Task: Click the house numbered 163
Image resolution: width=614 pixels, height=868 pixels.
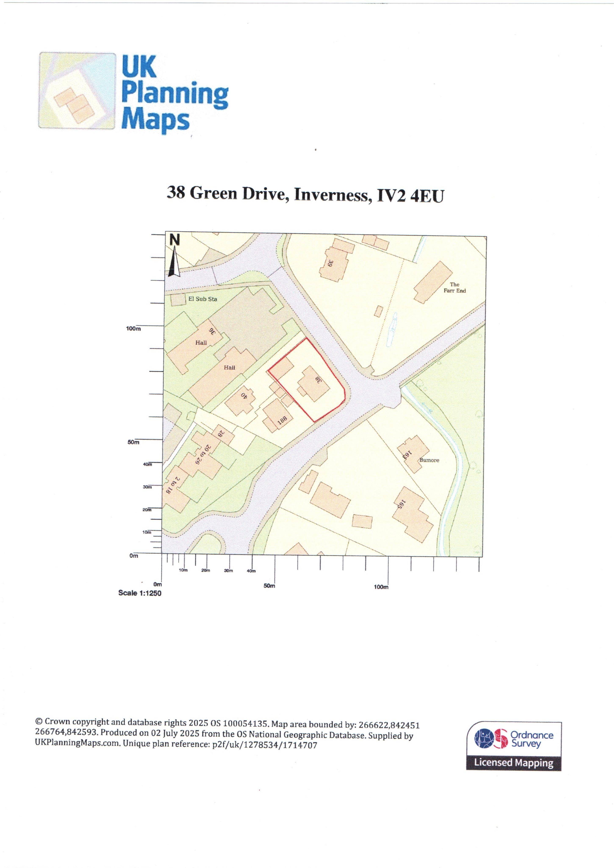Action: click(413, 454)
